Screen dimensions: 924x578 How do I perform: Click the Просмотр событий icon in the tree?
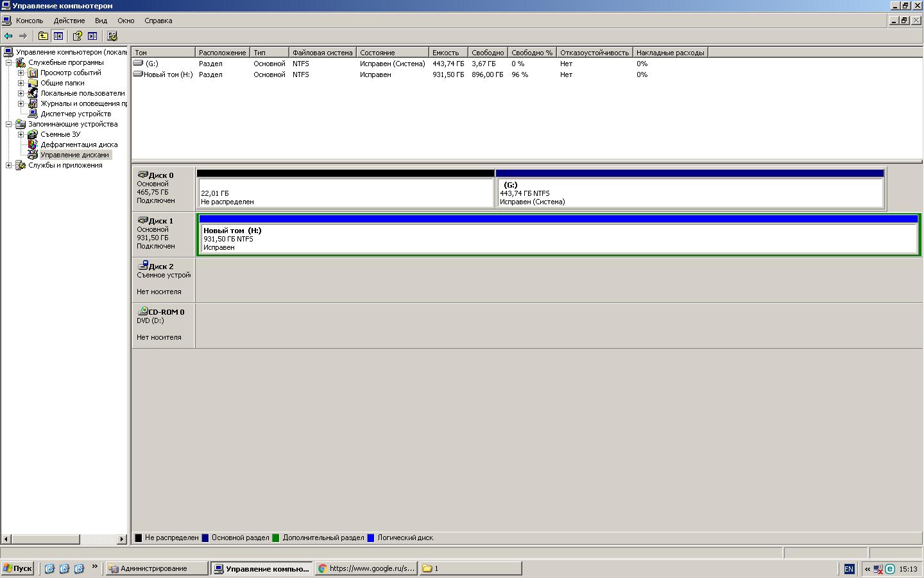[33, 73]
